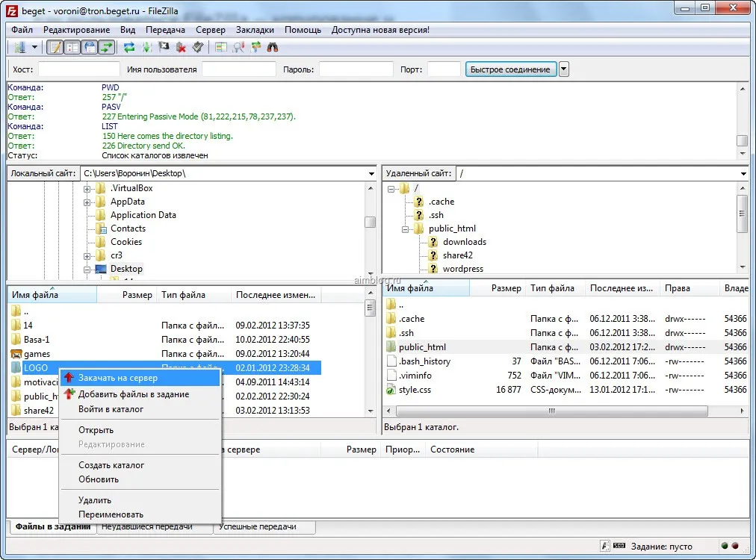Open the Передача menu
The height and width of the screenshot is (560, 756).
pos(165,30)
